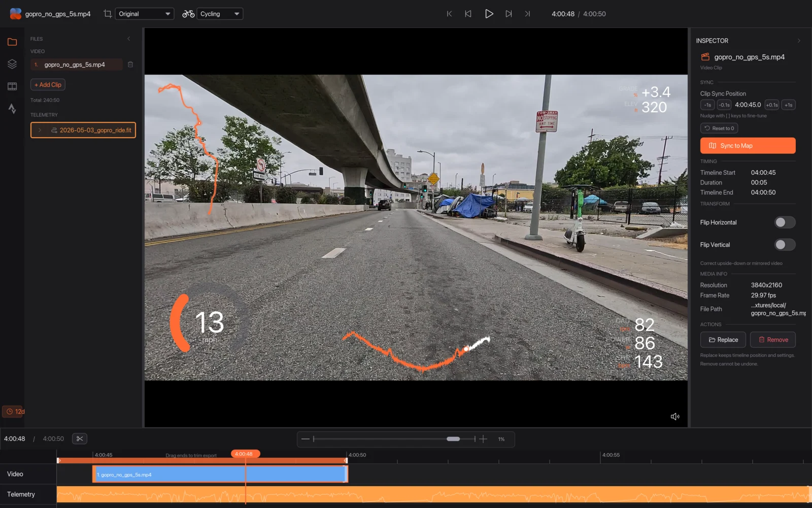812x508 pixels.
Task: Click the Replace button
Action: tap(723, 340)
